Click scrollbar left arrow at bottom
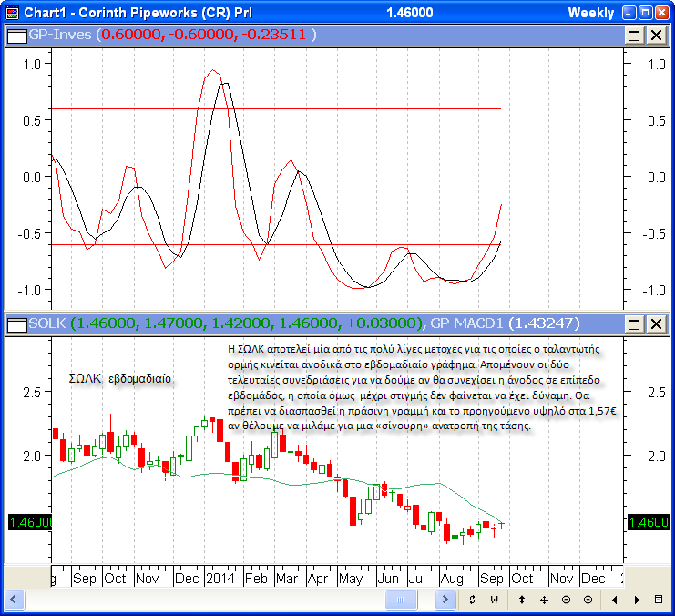 [13, 600]
